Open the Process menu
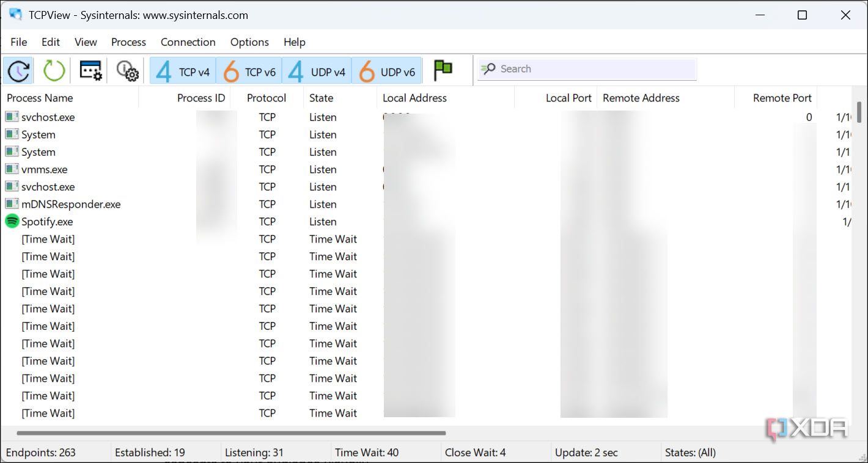868x463 pixels. [128, 42]
